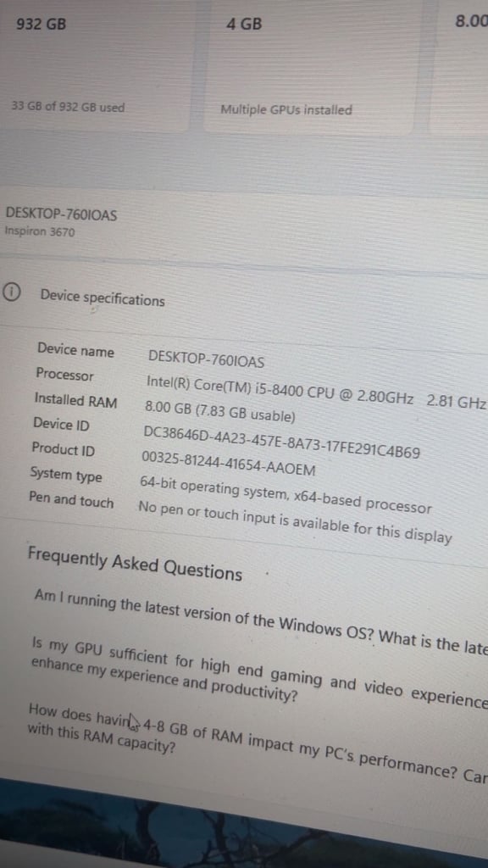Select the Product ID value
The height and width of the screenshot is (868, 488).
coord(229,464)
